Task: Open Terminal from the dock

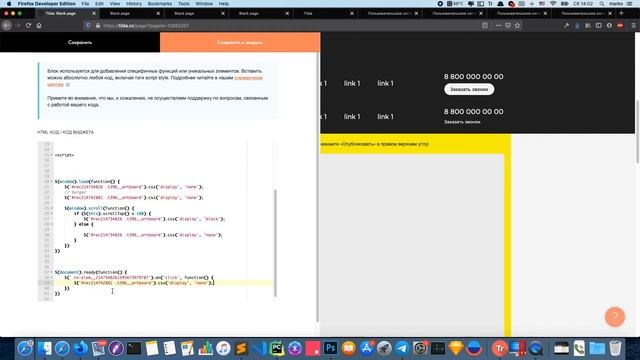Action: pos(134,348)
